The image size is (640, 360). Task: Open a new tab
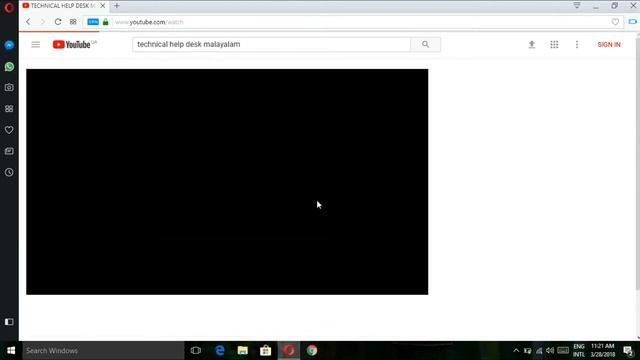pos(117,6)
